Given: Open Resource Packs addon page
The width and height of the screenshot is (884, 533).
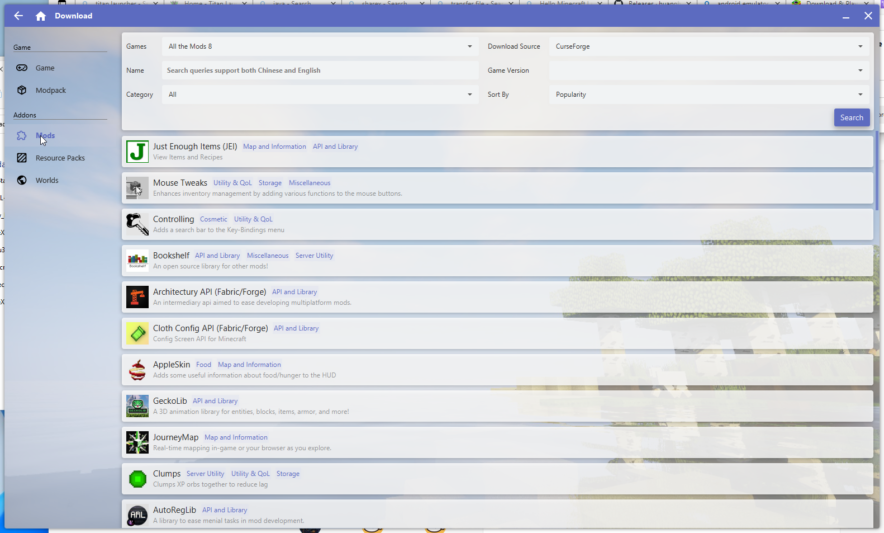Looking at the screenshot, I should point(60,158).
